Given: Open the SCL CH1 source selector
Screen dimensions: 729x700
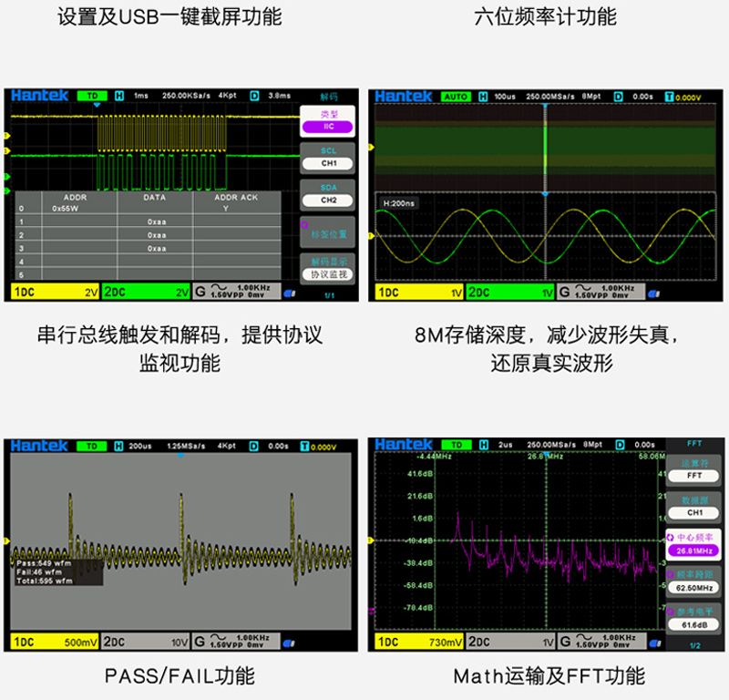Looking at the screenshot, I should [328, 159].
